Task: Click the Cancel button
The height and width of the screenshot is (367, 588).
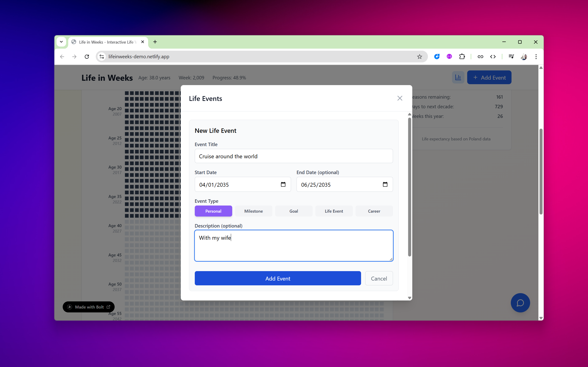Action: coord(379,278)
